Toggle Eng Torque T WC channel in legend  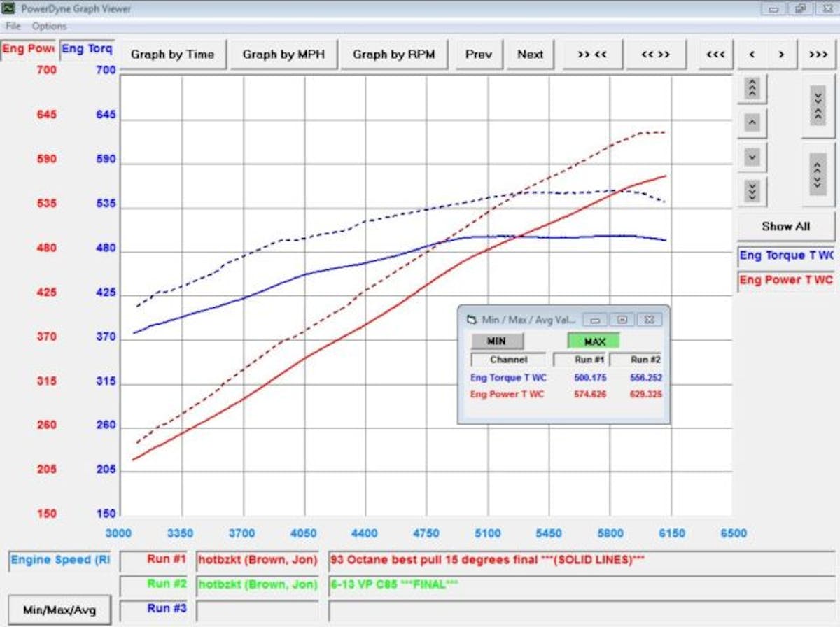(x=786, y=256)
